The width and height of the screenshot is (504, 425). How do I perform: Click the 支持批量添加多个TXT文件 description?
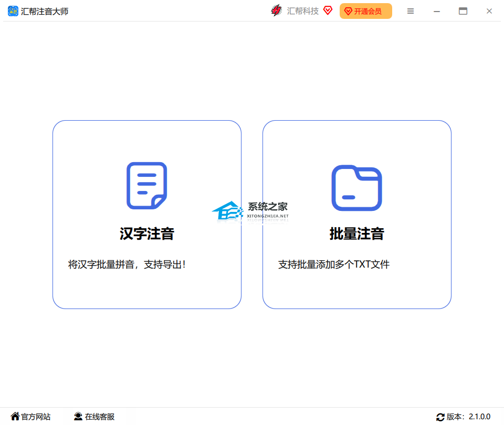coord(334,264)
